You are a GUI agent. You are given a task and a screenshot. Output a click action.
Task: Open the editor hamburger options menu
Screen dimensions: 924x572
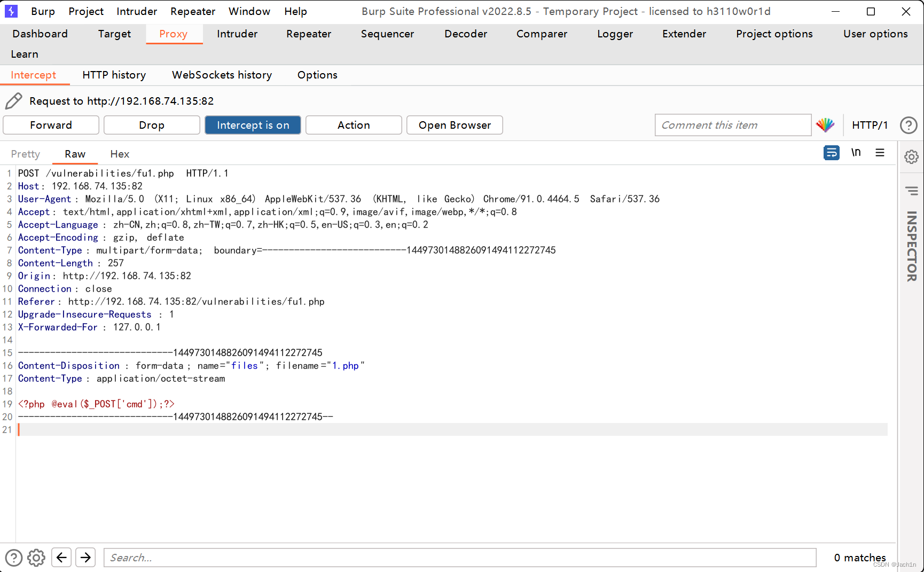[x=880, y=153]
